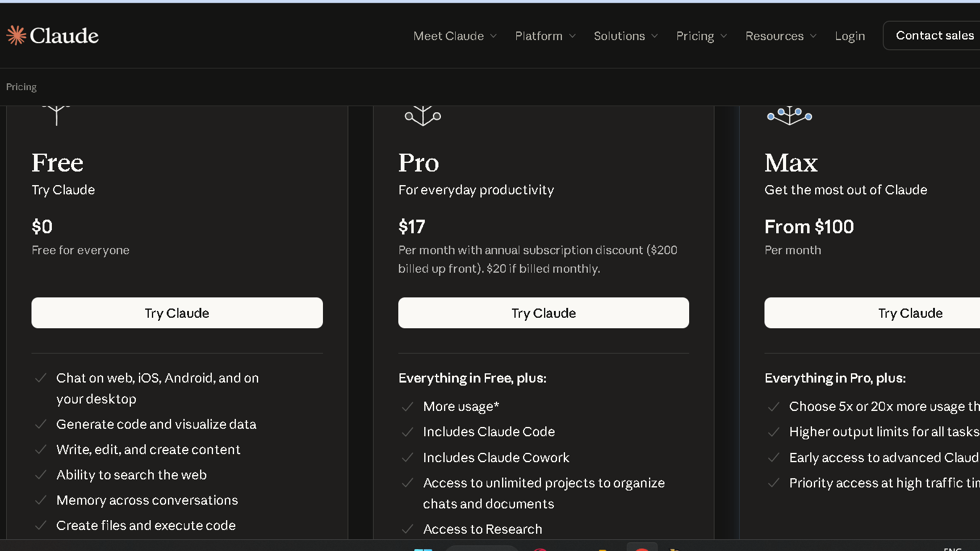Click 'Ability to search the web' feature
980x551 pixels.
(x=132, y=475)
